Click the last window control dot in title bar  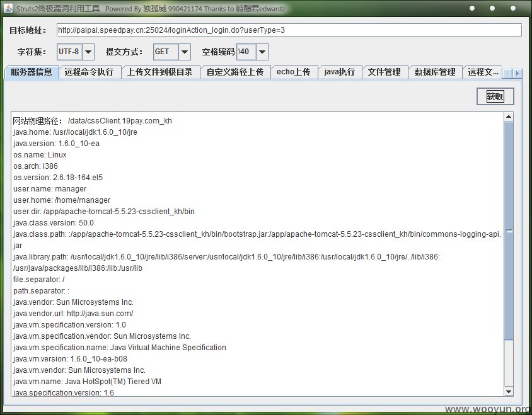pyautogui.click(x=512, y=8)
